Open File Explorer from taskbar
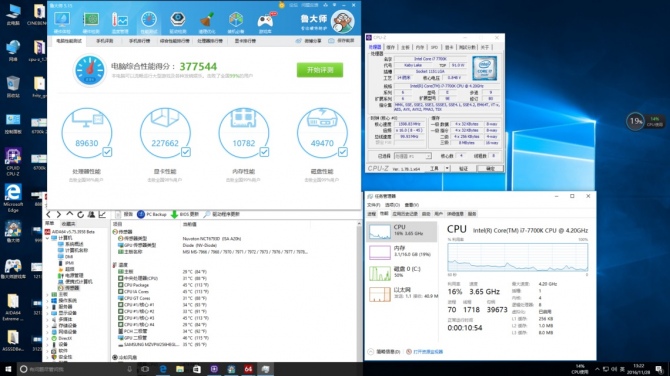Image resolution: width=670 pixels, height=376 pixels. pyautogui.click(x=180, y=369)
